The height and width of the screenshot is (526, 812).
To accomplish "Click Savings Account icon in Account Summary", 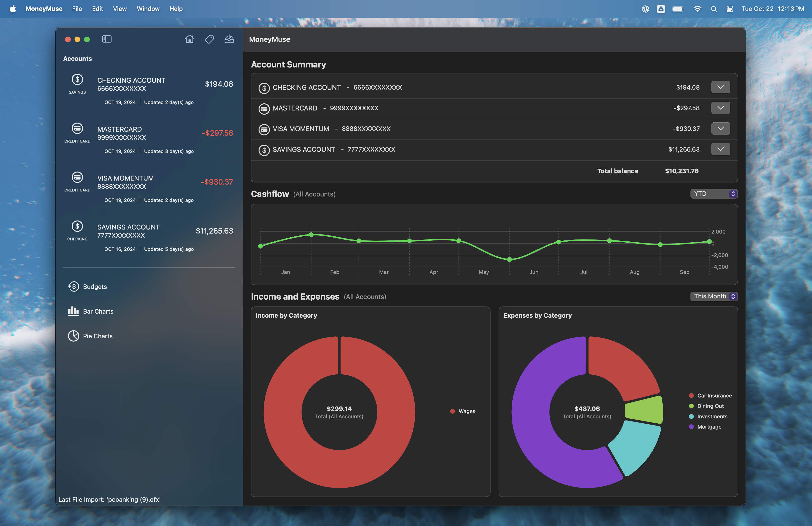I will pyautogui.click(x=264, y=150).
